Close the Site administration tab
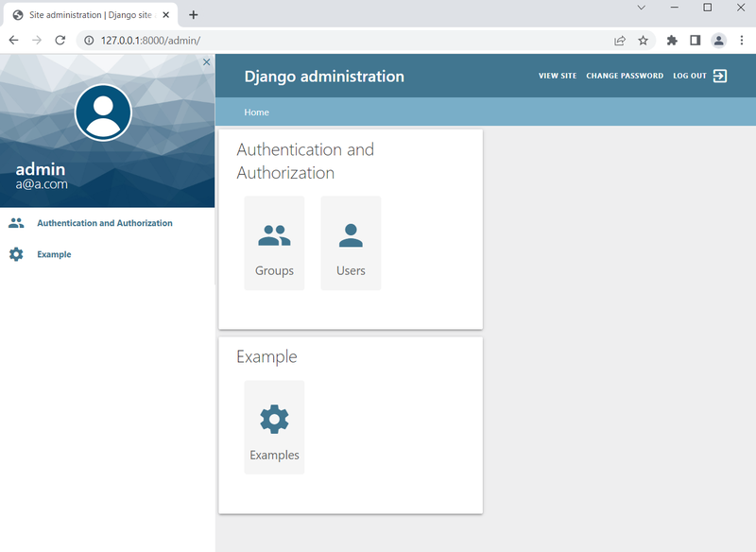 point(166,15)
